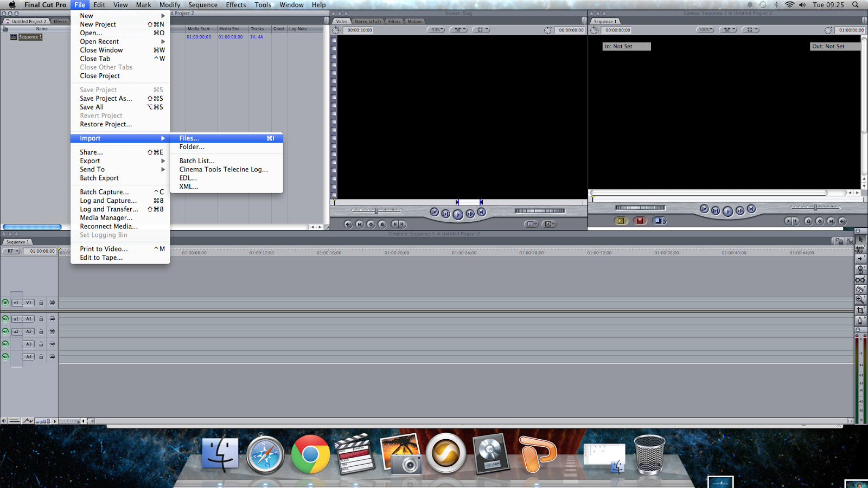Select the Edit Selection tool

click(x=860, y=249)
